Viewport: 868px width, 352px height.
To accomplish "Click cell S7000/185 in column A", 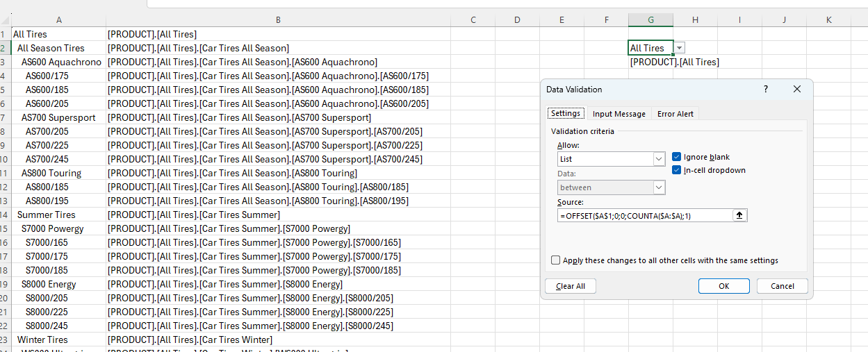I will point(58,270).
